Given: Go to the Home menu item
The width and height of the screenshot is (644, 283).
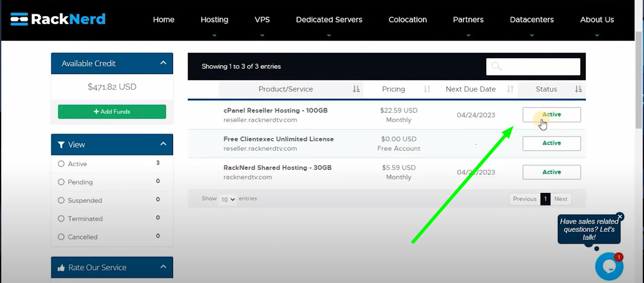Looking at the screenshot, I should [x=163, y=20].
